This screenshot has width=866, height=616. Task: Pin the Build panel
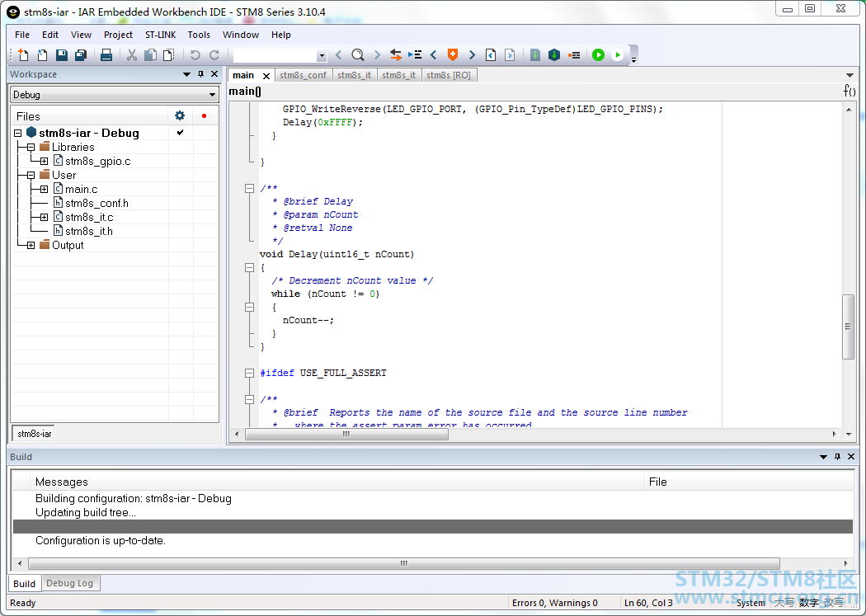coord(837,457)
